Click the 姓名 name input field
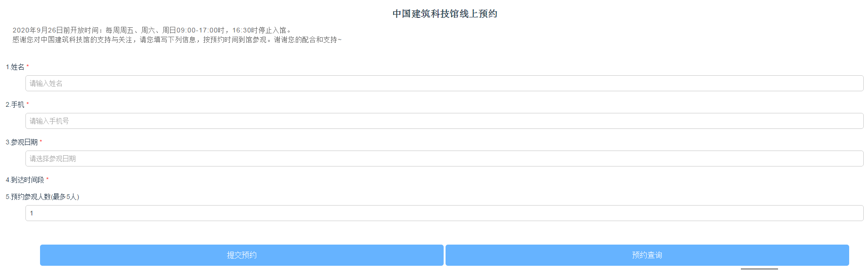Viewport: 868px width, 270px height. coord(444,83)
